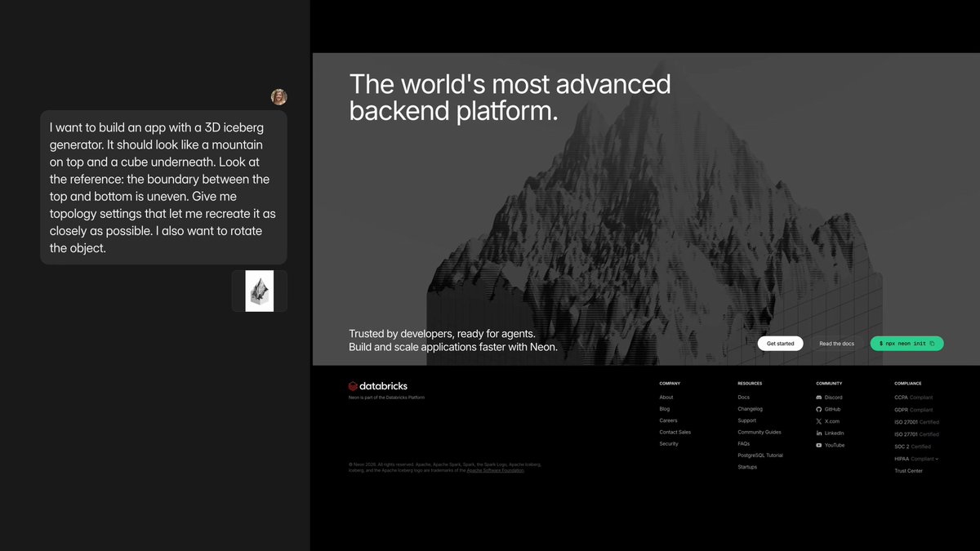Go to the Careers page link
Viewport: 980px width, 551px height.
click(x=669, y=420)
